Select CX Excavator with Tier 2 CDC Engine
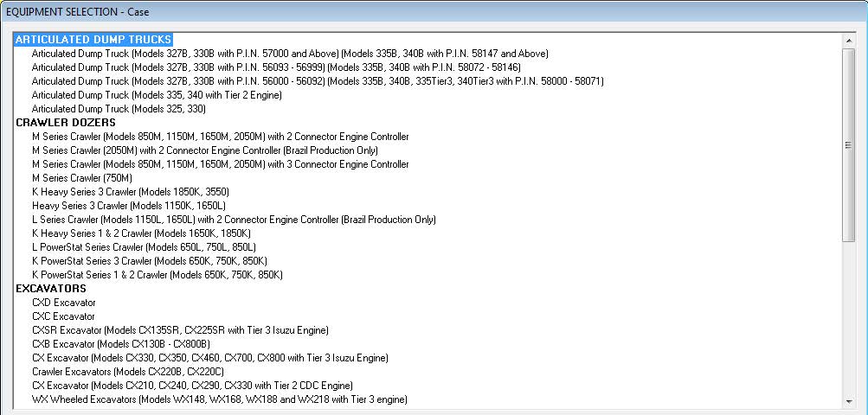868x415 pixels. click(x=193, y=386)
